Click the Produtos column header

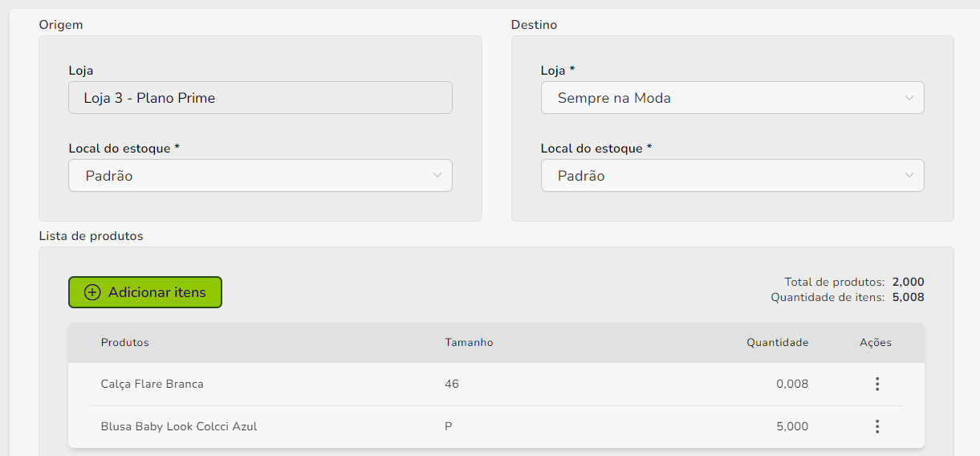125,342
